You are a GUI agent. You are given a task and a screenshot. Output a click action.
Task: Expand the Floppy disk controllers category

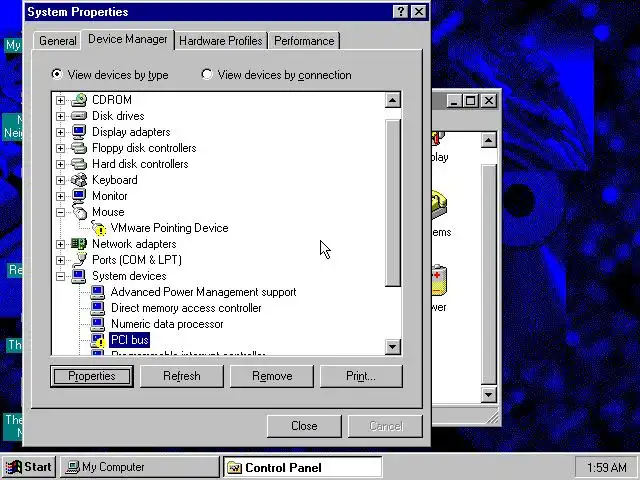60,148
